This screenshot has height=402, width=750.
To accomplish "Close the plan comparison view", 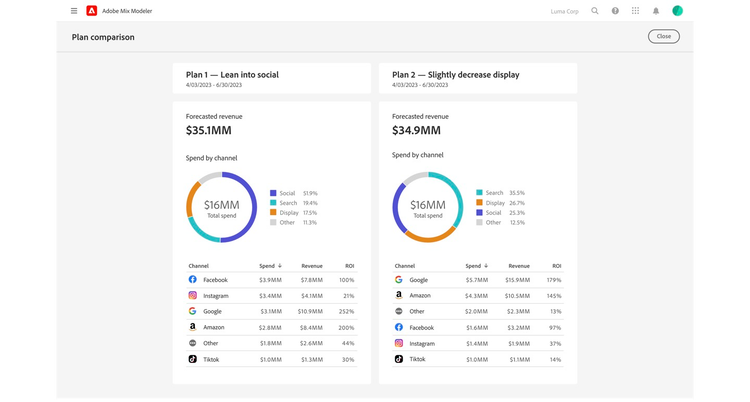I will click(x=663, y=37).
